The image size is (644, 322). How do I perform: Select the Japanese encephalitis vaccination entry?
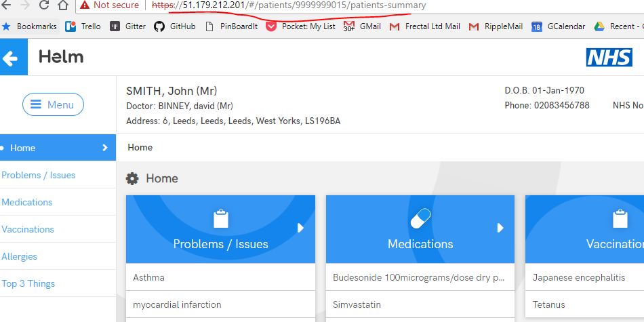[x=584, y=277]
